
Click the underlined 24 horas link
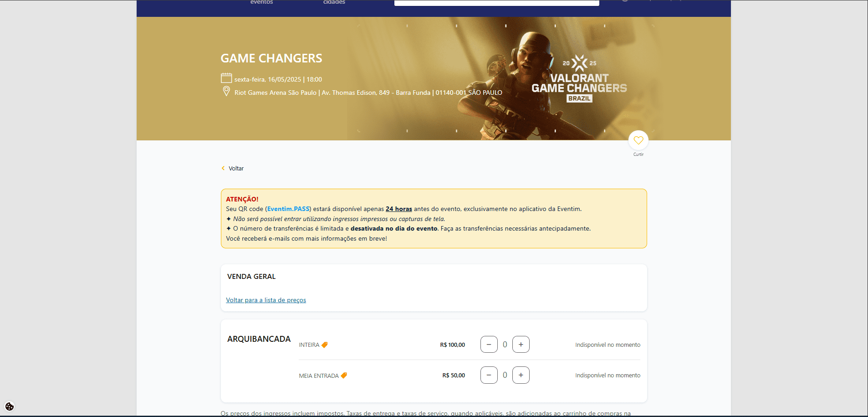(x=399, y=209)
